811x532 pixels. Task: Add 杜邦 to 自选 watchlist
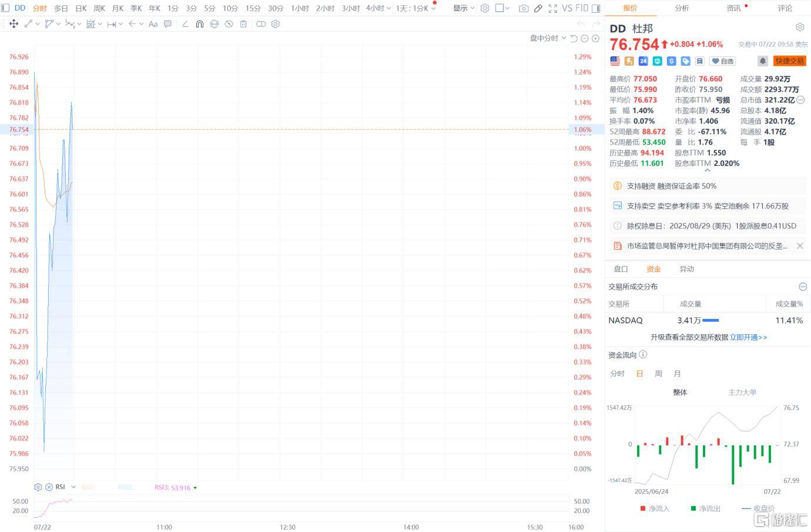click(x=721, y=61)
